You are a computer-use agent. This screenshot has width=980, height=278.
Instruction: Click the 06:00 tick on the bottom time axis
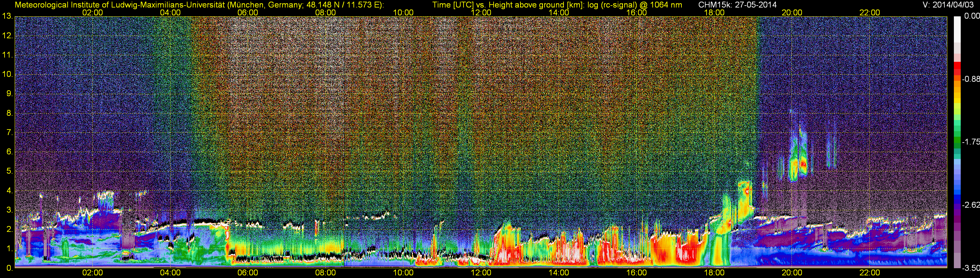pos(248,273)
